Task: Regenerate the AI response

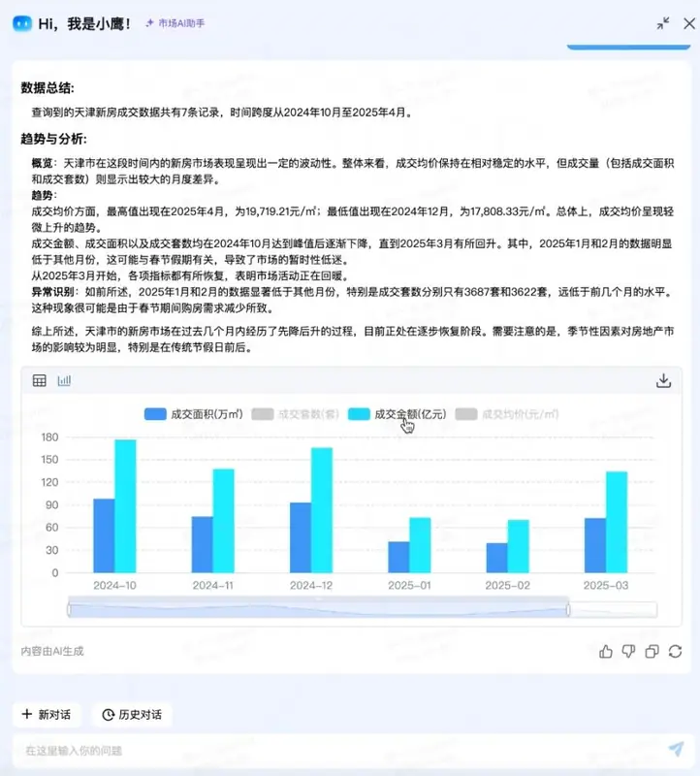Action: point(675,651)
